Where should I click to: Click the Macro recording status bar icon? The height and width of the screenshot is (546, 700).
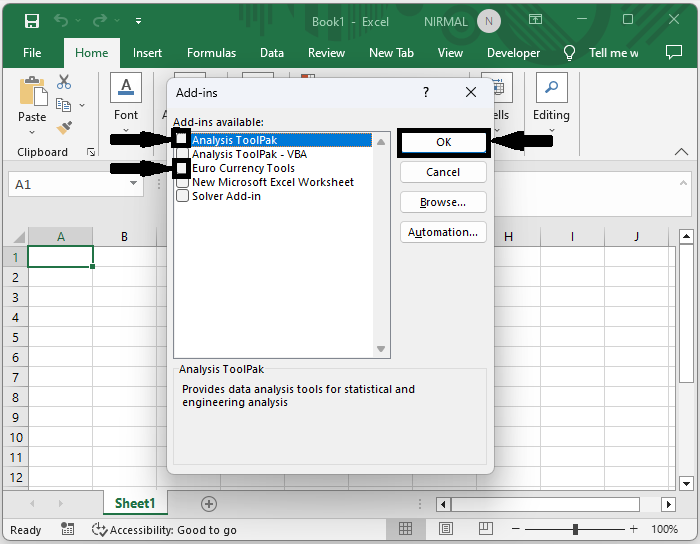click(67, 529)
